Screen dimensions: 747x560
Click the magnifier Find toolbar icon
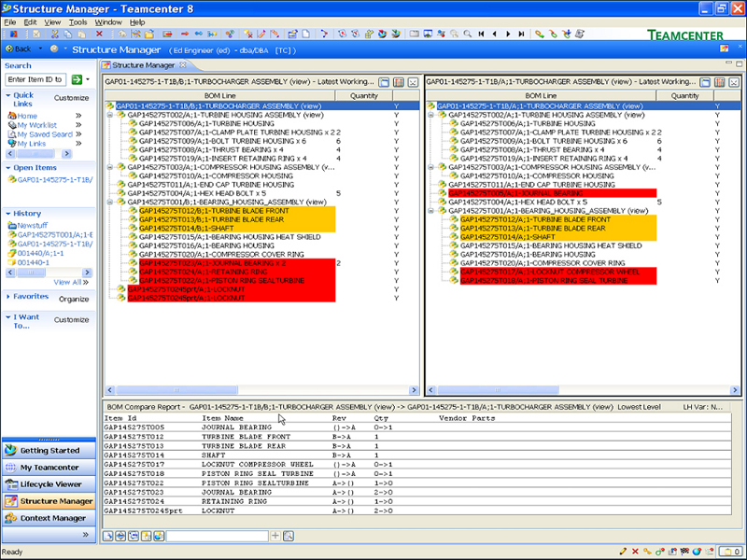click(x=468, y=34)
